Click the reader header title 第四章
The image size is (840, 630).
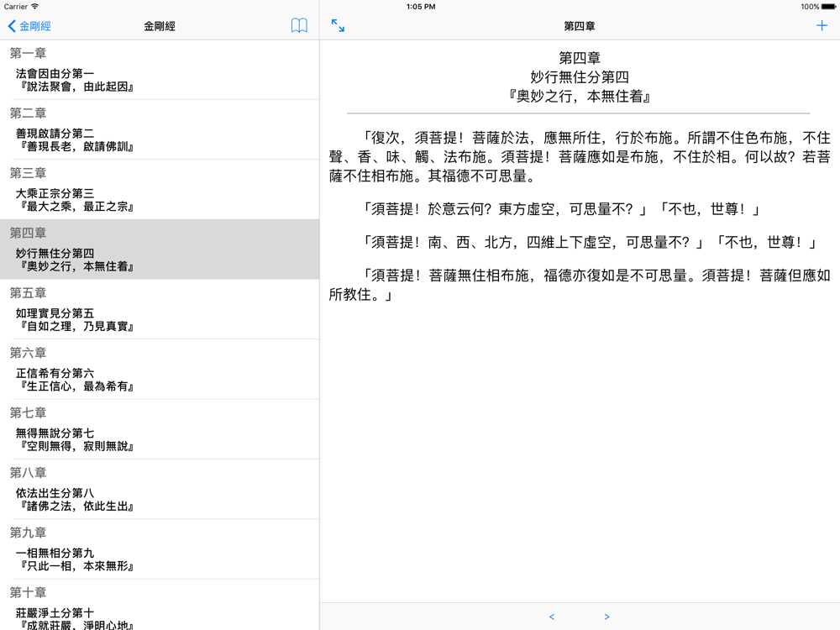pyautogui.click(x=579, y=26)
